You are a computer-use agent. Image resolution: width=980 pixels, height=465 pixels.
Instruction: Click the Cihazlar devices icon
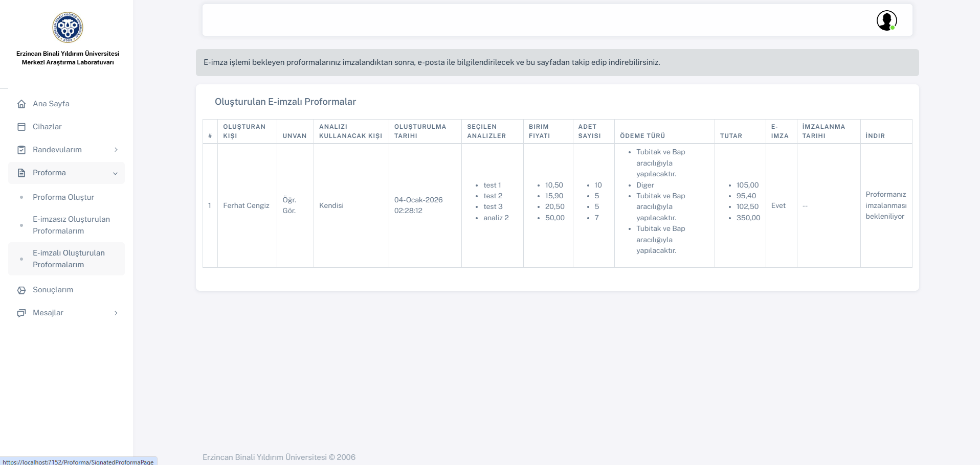point(21,127)
